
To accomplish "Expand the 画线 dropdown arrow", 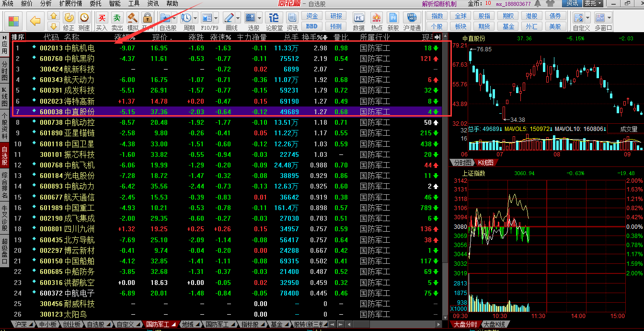I will pyautogui.click(x=239, y=18).
